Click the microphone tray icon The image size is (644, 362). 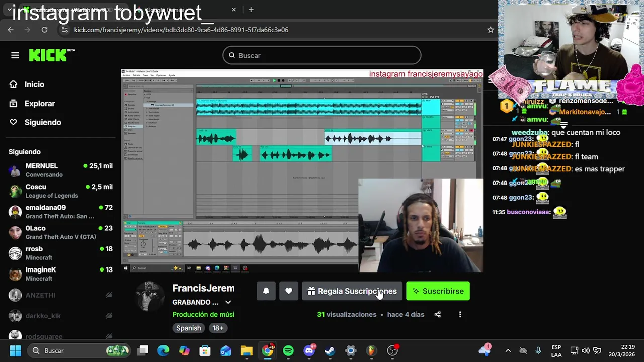pyautogui.click(x=538, y=350)
